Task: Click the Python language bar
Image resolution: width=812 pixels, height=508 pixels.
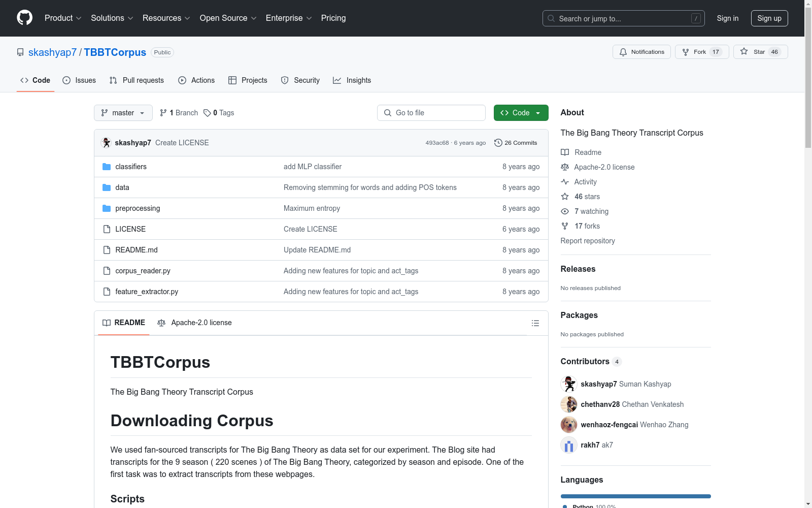Action: pyautogui.click(x=636, y=496)
